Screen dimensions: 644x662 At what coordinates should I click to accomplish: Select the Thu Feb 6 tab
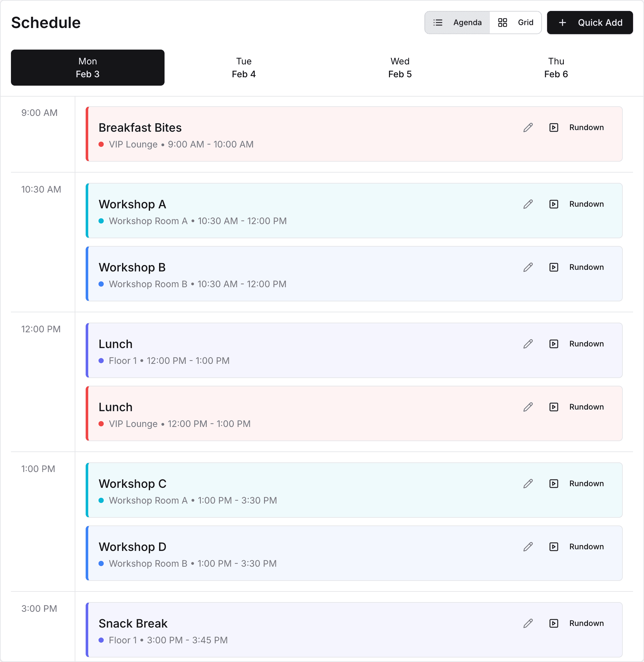[x=556, y=68]
